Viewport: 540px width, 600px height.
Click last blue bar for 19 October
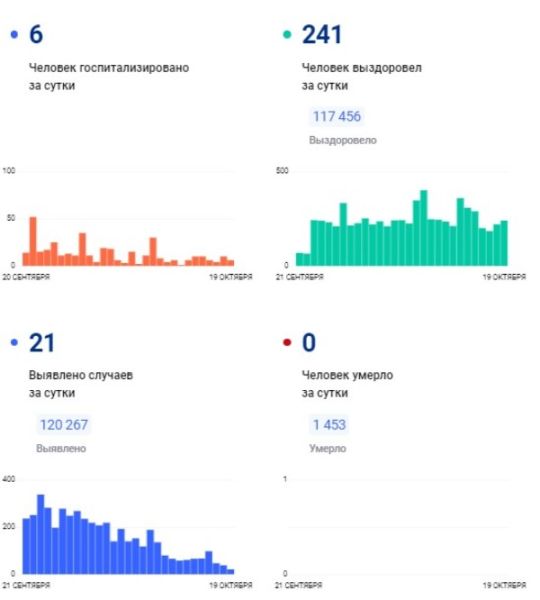(x=230, y=572)
